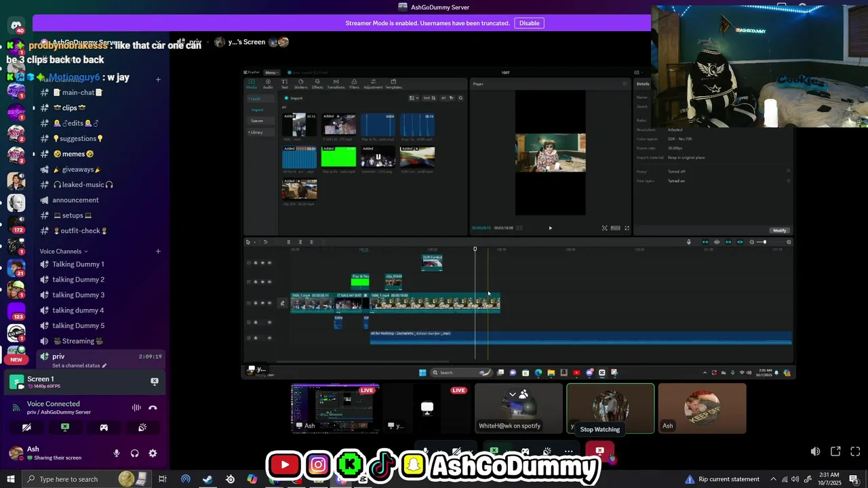Turn on the camera in the voice panel

pos(26,428)
